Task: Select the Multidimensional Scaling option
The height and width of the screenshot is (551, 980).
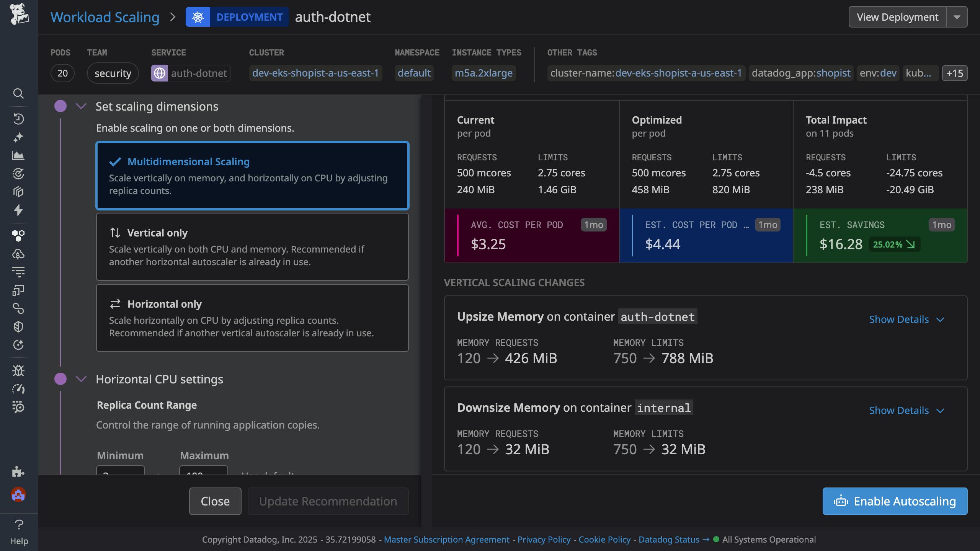Action: [x=252, y=175]
